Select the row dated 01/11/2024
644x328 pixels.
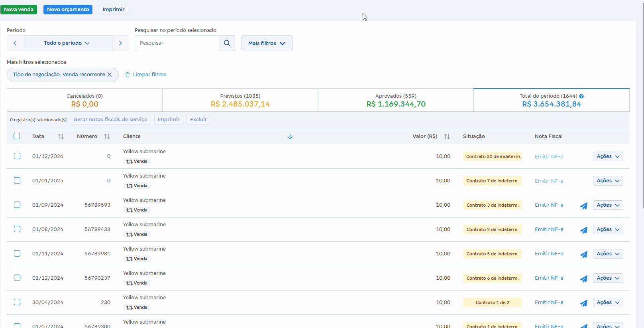pos(17,253)
